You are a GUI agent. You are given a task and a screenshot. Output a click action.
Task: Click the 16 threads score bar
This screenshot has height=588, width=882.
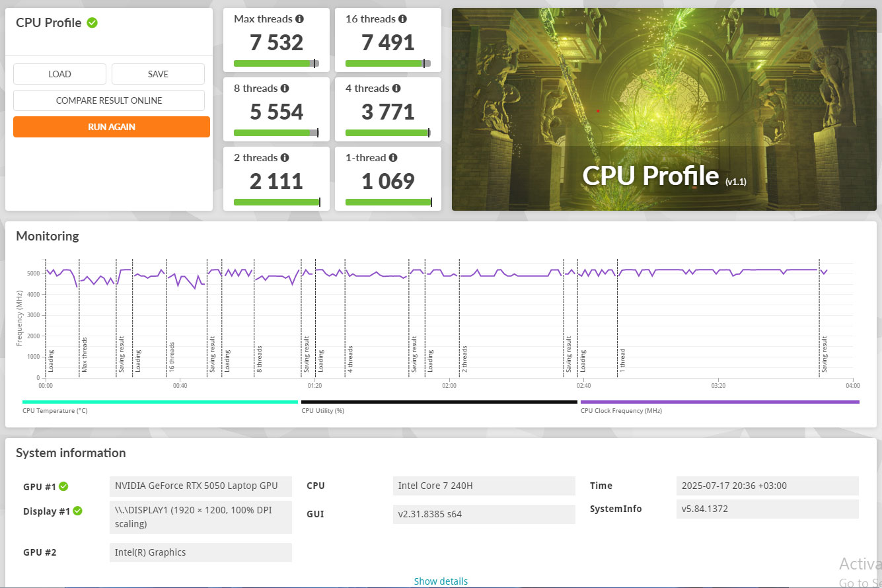tap(388, 63)
